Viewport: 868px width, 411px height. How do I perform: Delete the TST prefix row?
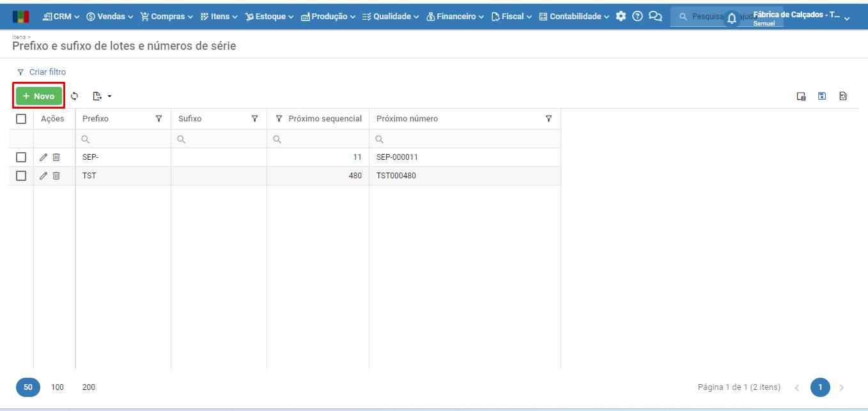point(56,176)
